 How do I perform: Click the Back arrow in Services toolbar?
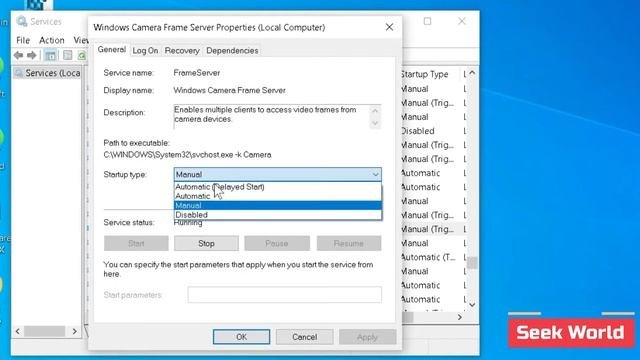coord(18,55)
